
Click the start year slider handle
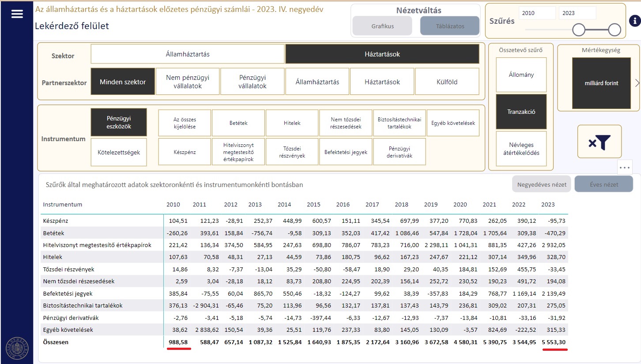[x=578, y=30]
